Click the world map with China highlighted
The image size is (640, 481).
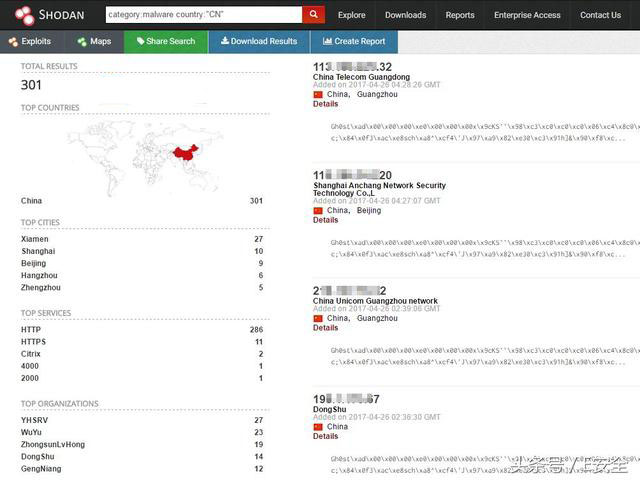pos(145,157)
